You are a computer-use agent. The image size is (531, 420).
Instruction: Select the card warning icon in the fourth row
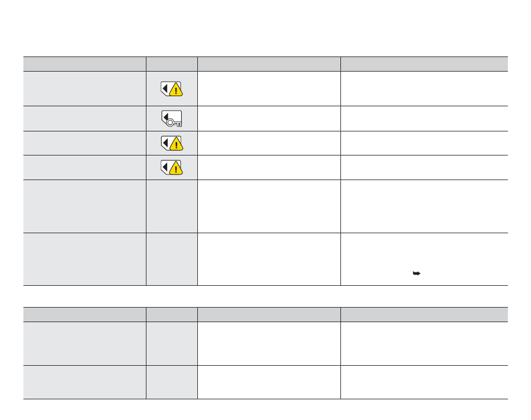pos(172,167)
